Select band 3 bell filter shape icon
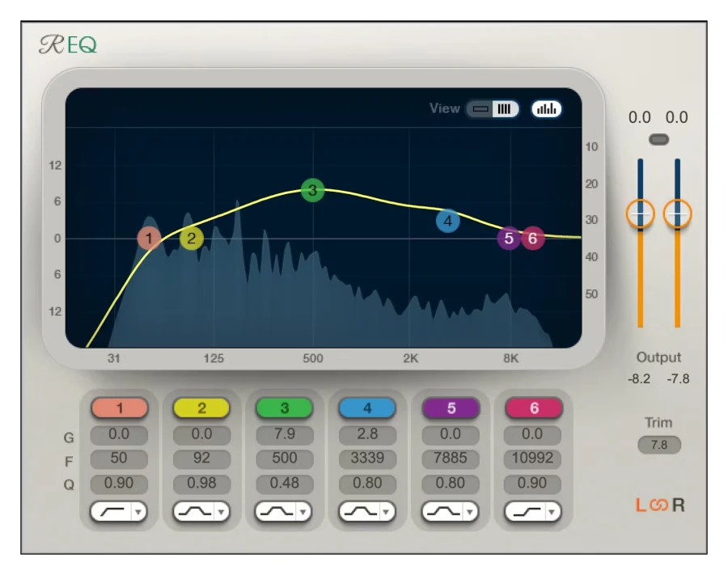This screenshot has height=575, width=728. (277, 512)
